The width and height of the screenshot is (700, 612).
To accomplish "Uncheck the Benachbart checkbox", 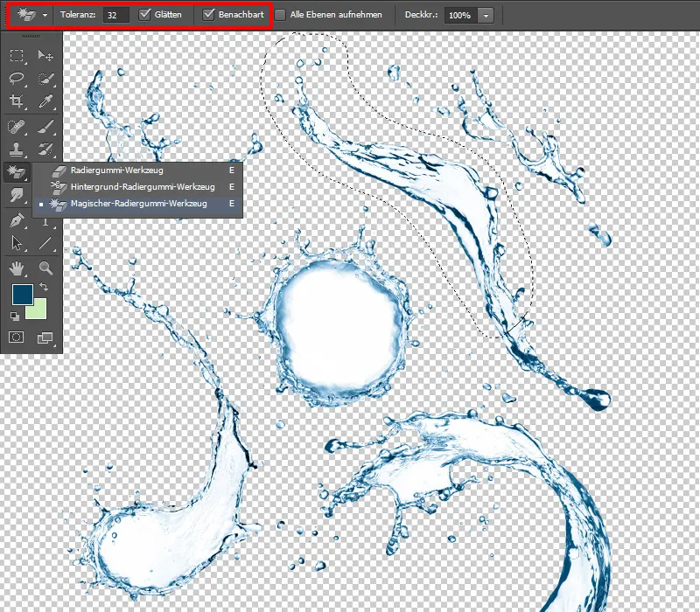I will click(208, 14).
